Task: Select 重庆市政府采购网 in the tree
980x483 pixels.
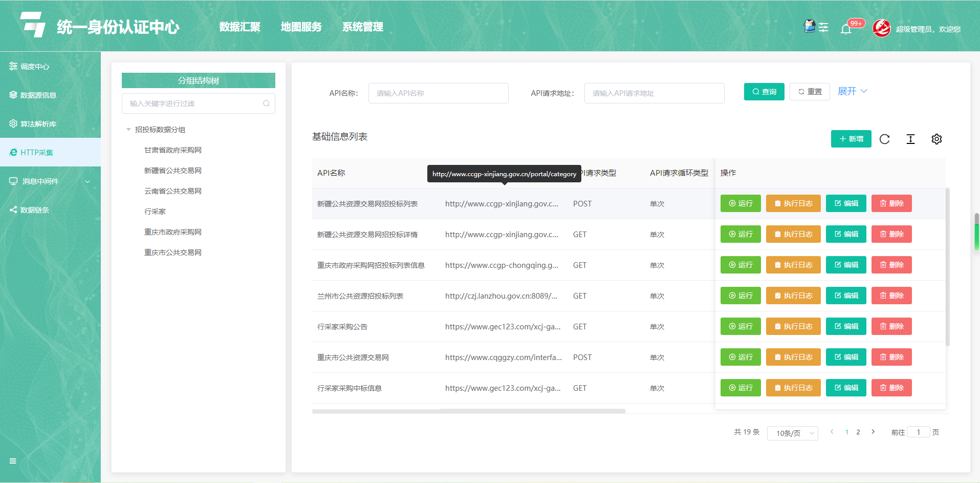Action: click(x=173, y=232)
